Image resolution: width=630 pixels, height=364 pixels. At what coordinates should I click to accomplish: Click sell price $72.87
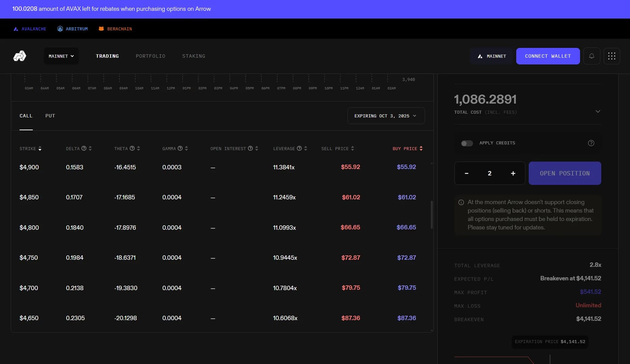(350, 258)
